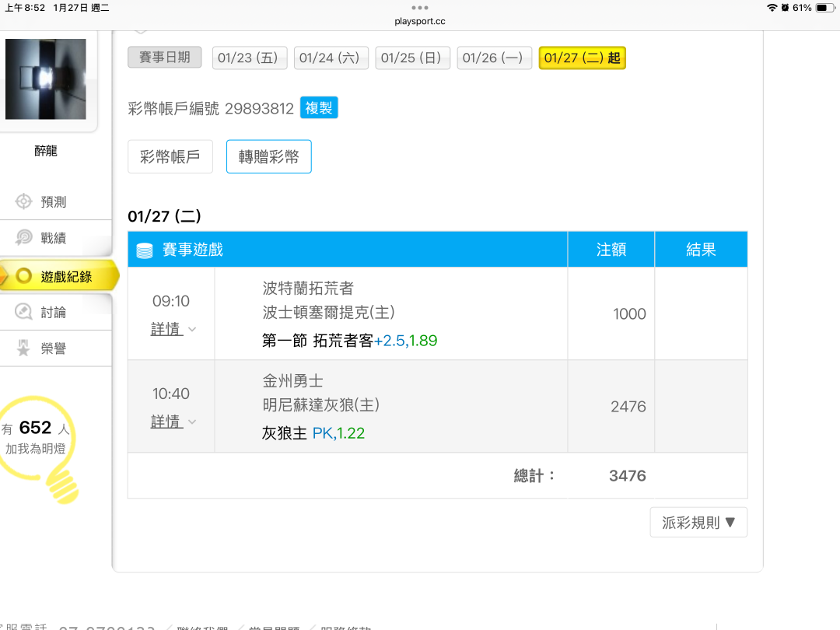Click the 預測 target icon in sidebar
The width and height of the screenshot is (840, 630).
(x=24, y=202)
